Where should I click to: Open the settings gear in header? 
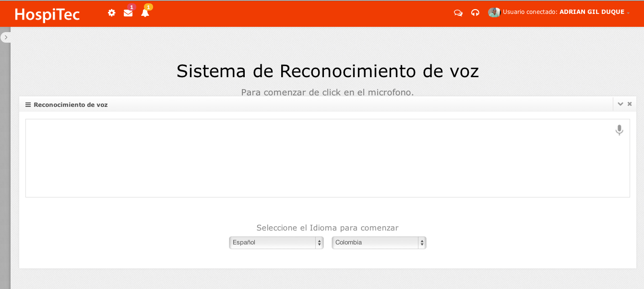(x=112, y=13)
